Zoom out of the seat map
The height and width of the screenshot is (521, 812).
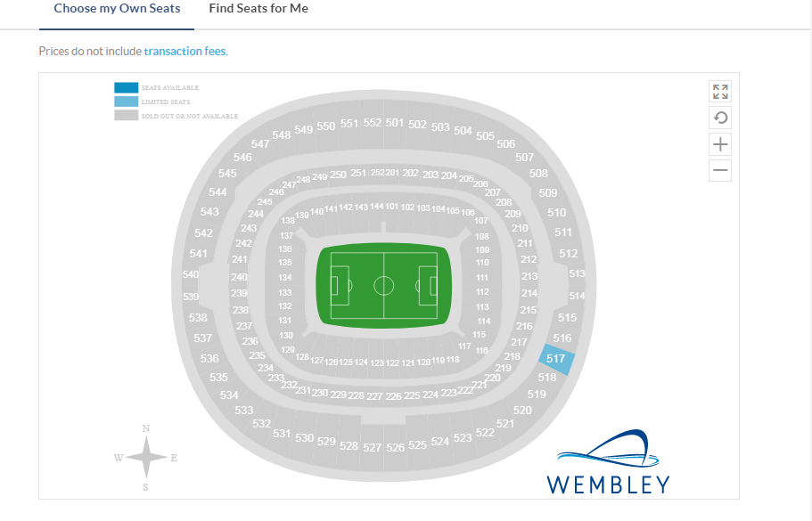tap(720, 170)
